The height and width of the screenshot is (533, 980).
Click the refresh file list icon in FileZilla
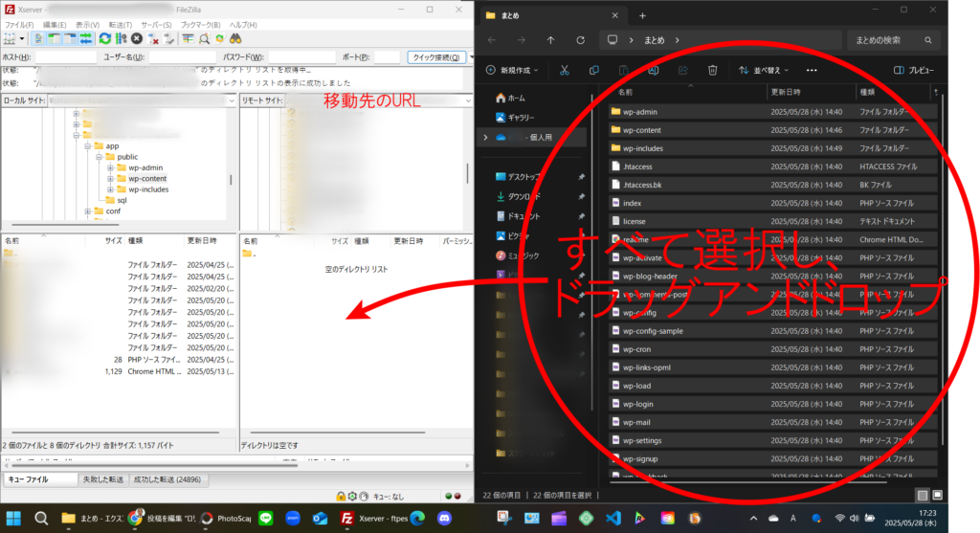[x=105, y=38]
